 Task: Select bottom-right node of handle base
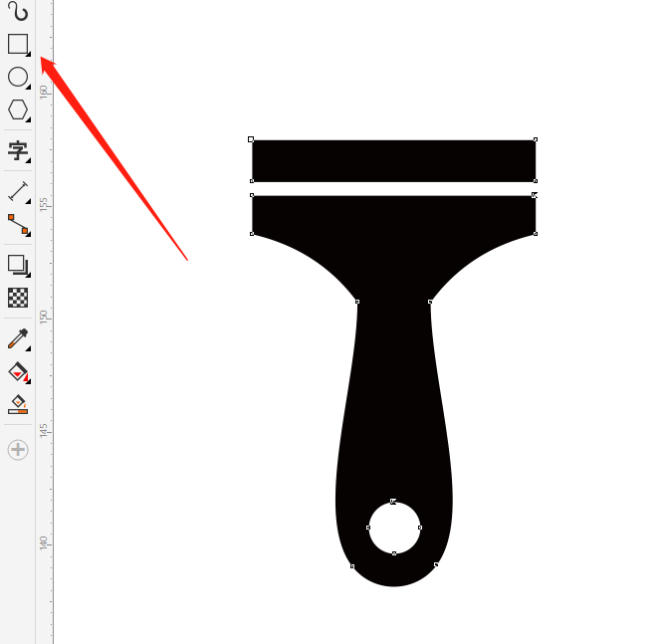436,564
